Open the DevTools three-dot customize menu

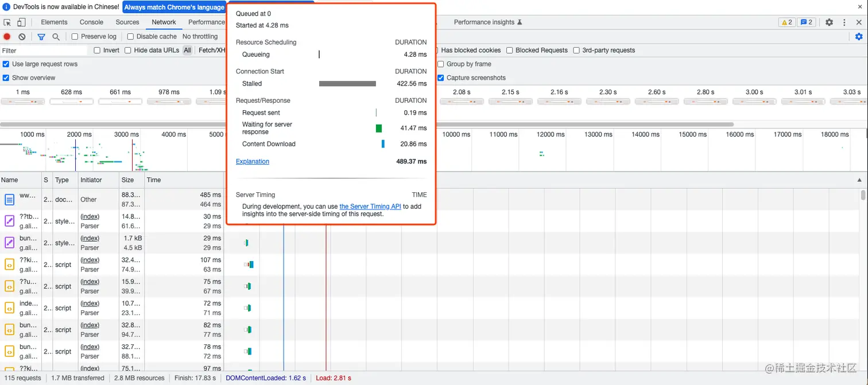click(x=844, y=22)
